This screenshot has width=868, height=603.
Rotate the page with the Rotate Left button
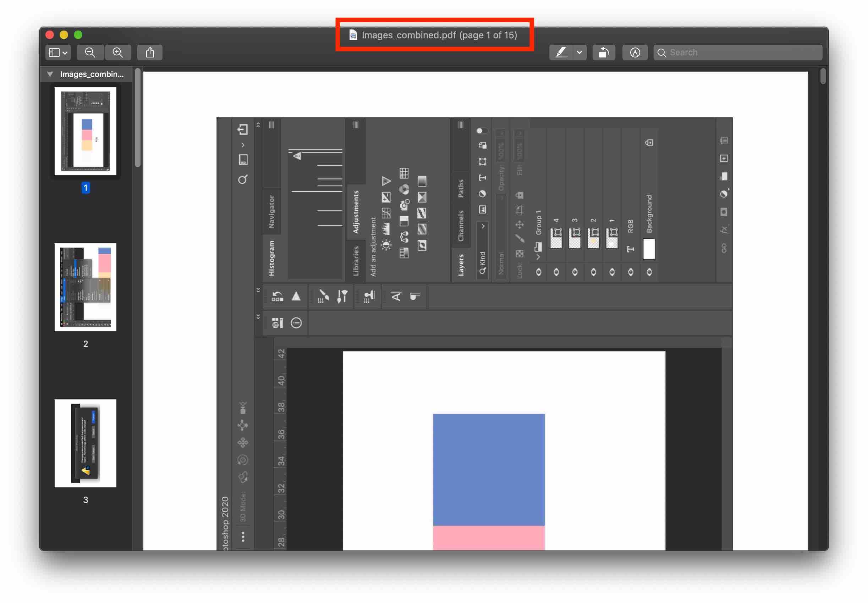(x=604, y=52)
